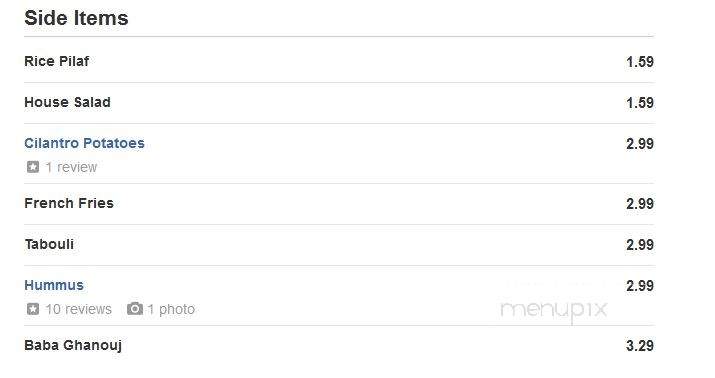Open the Hummus item link
Image resolution: width=715 pixels, height=378 pixels.
[54, 285]
